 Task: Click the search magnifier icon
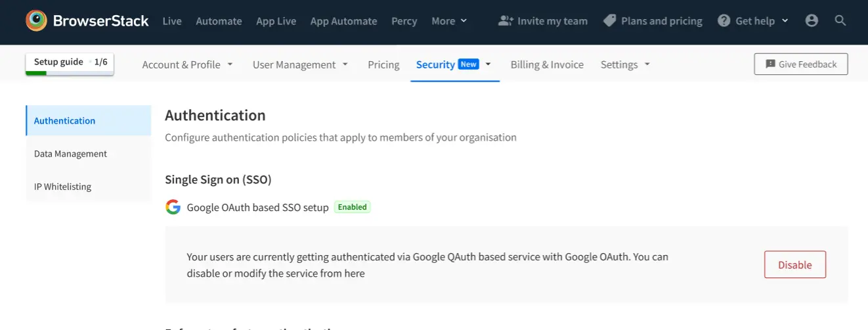point(840,21)
